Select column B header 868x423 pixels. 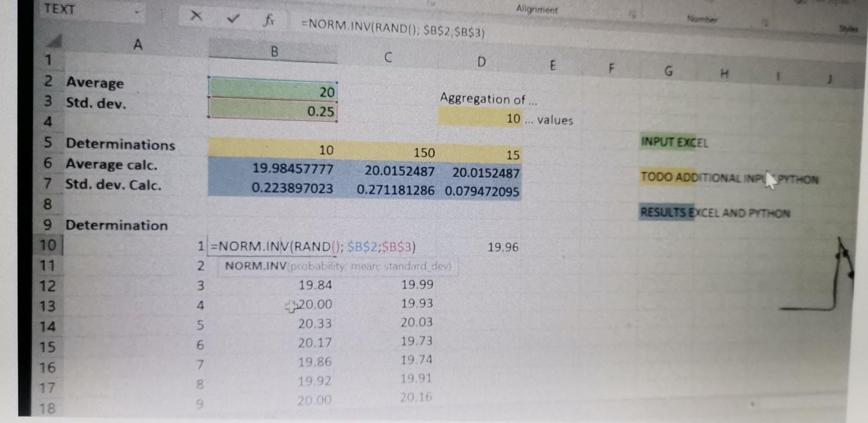274,52
